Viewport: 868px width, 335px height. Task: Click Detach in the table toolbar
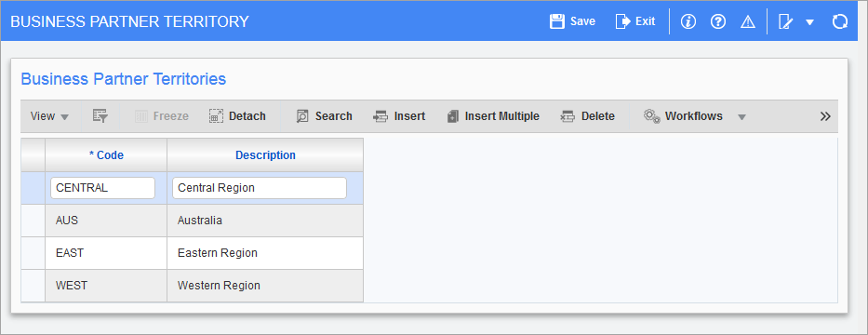pos(237,116)
